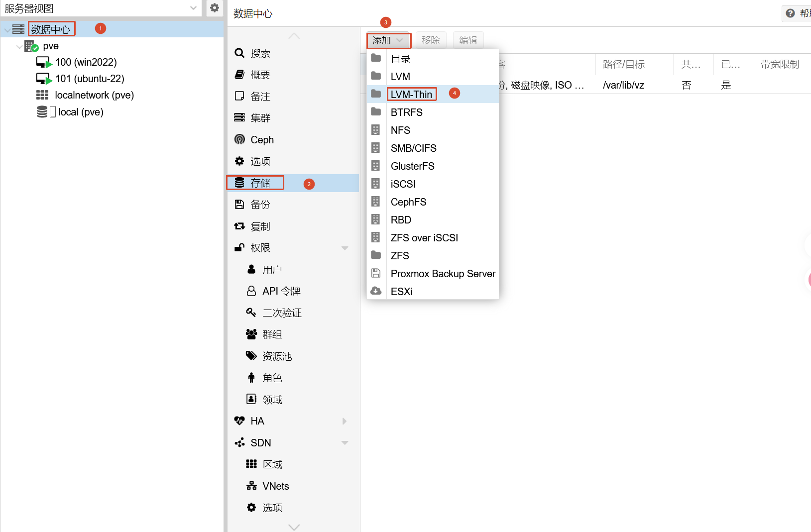Choose 目录 from add menu
Viewport: 811px width, 532px height.
[433, 59]
